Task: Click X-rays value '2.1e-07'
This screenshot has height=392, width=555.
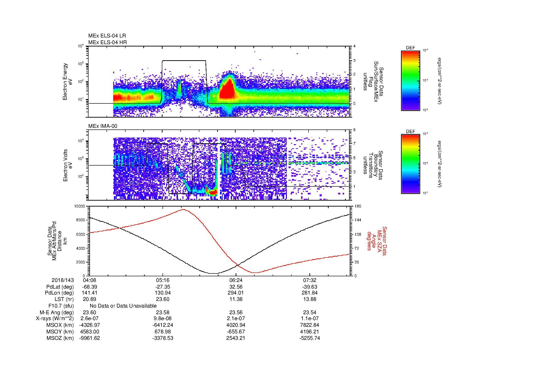Action: pos(236,318)
